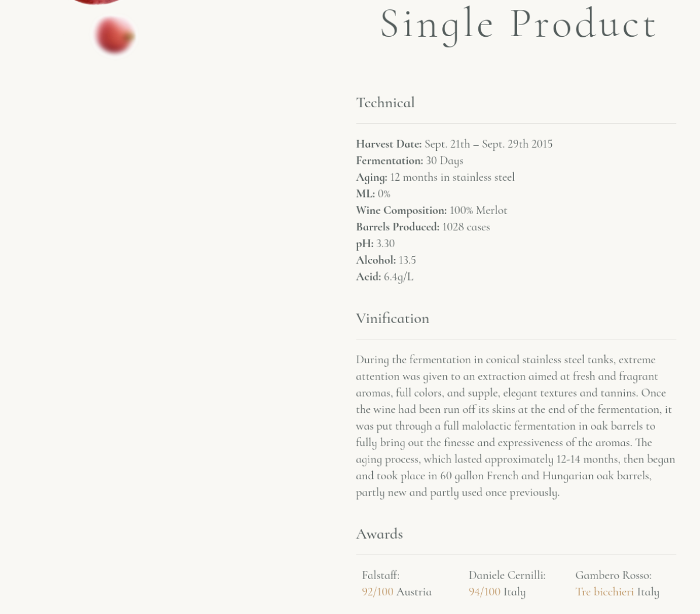Click the Falstaff award label
Screen dimensions: 700x614
380,576
